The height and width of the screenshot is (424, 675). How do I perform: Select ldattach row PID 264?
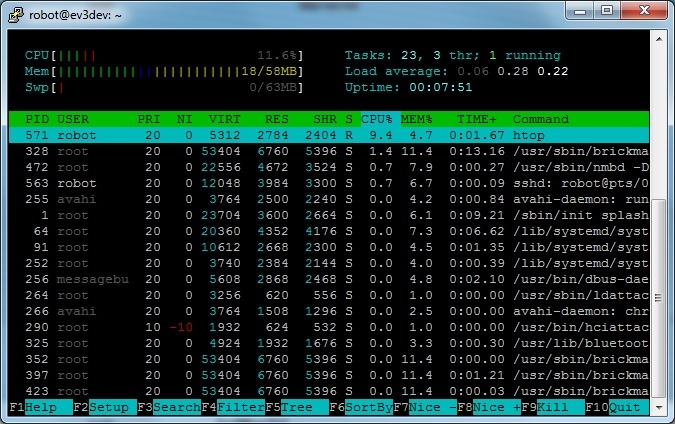coord(329,295)
